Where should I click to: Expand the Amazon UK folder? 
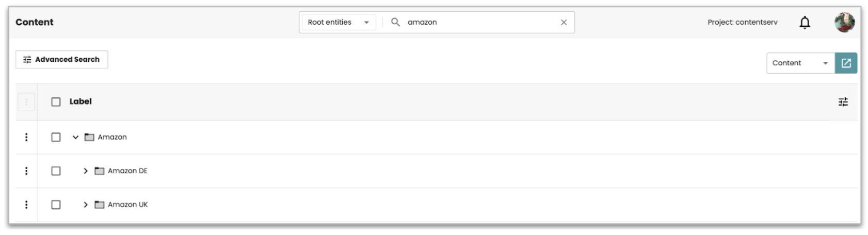click(x=86, y=205)
